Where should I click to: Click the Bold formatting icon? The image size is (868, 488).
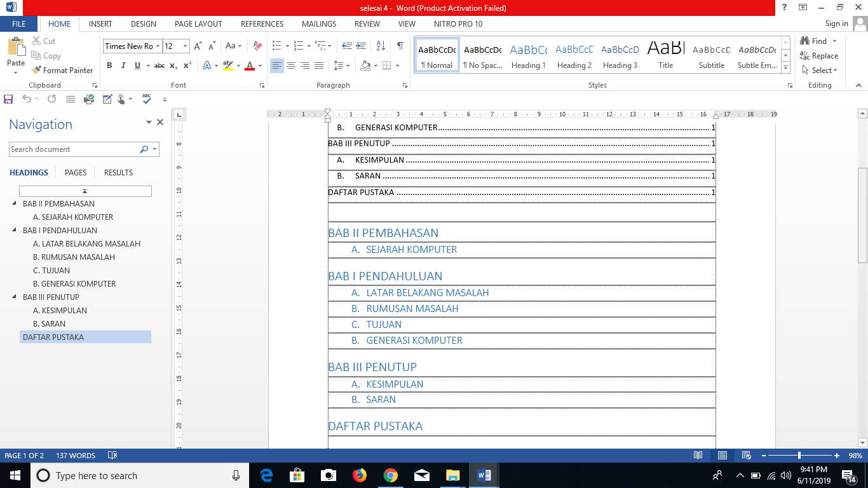point(109,65)
